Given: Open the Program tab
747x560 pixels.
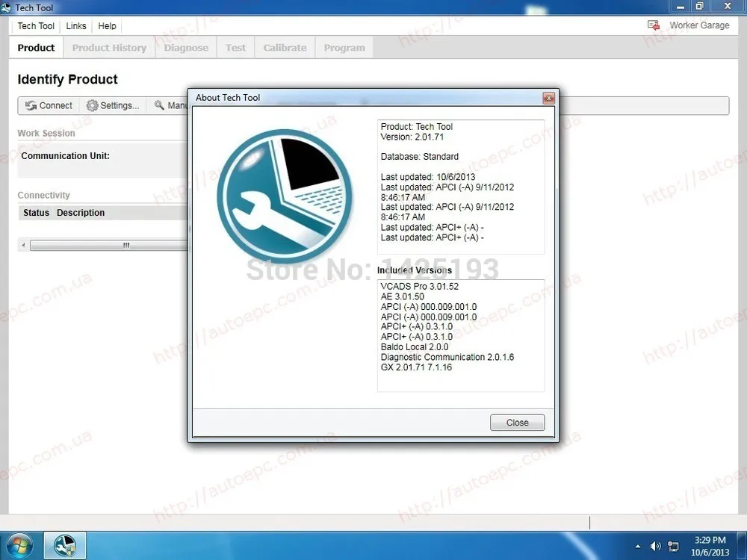Looking at the screenshot, I should pos(344,48).
